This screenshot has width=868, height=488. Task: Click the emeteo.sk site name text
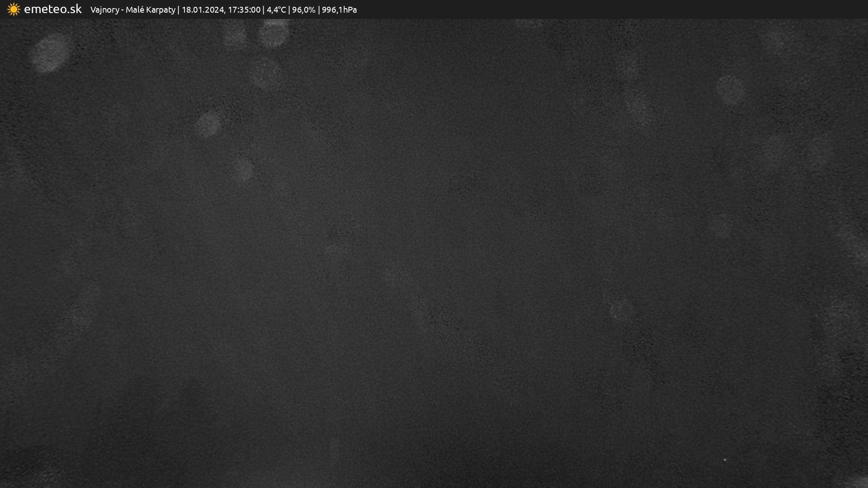coord(52,9)
